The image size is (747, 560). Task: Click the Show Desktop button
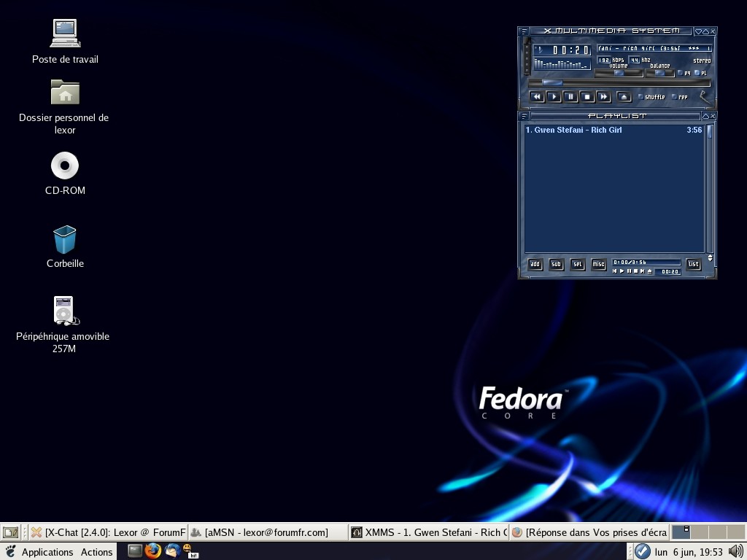[10, 532]
